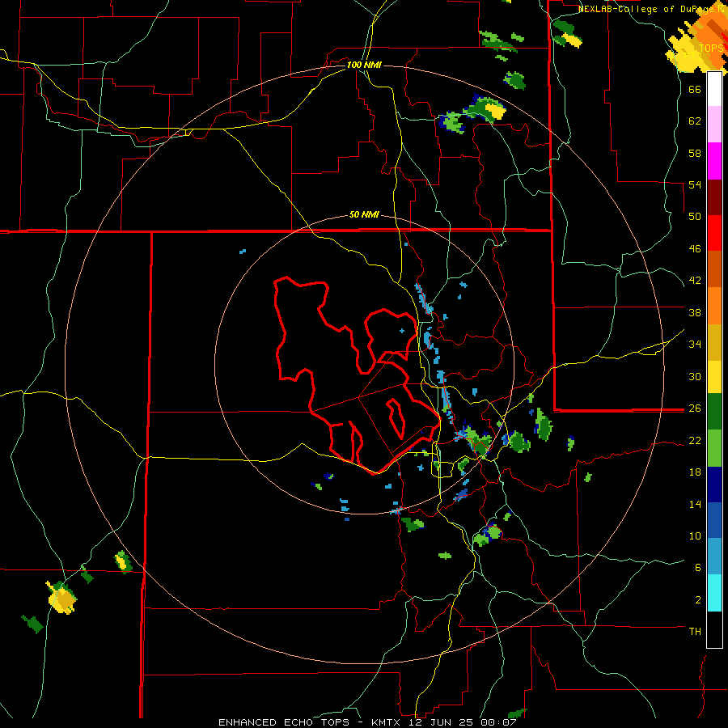
Task: Click the legend value '50'
Action: click(x=695, y=217)
